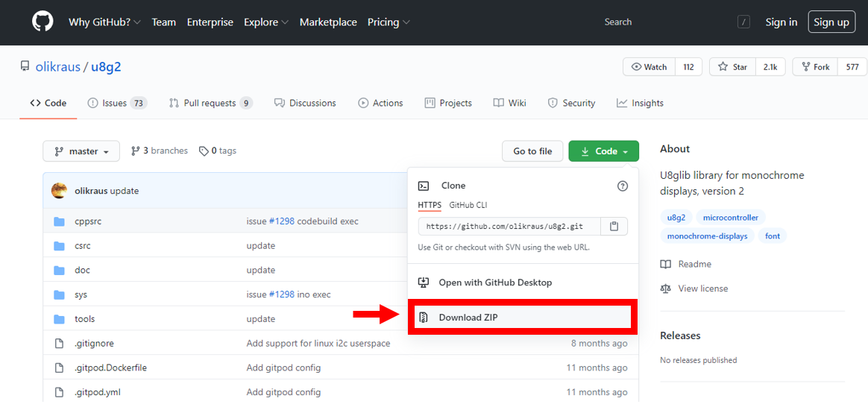Open the Explore navigation menu
This screenshot has width=868, height=410.
pyautogui.click(x=265, y=22)
